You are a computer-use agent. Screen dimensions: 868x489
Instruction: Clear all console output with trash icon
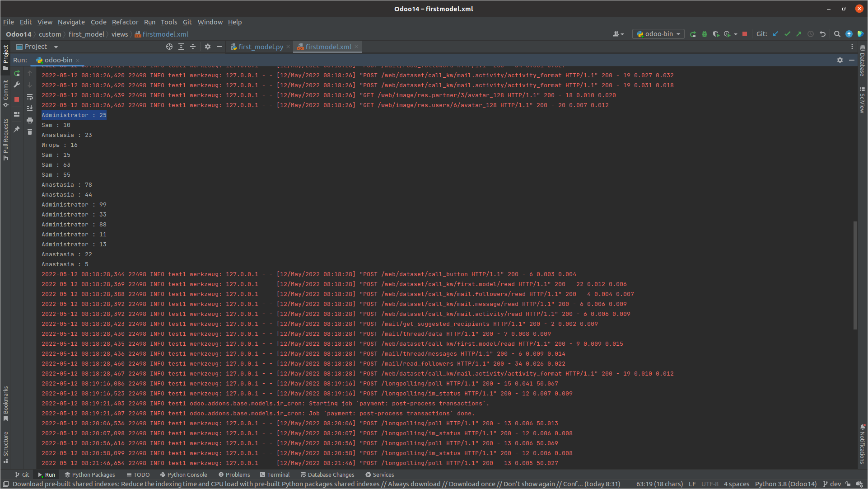[x=30, y=132]
